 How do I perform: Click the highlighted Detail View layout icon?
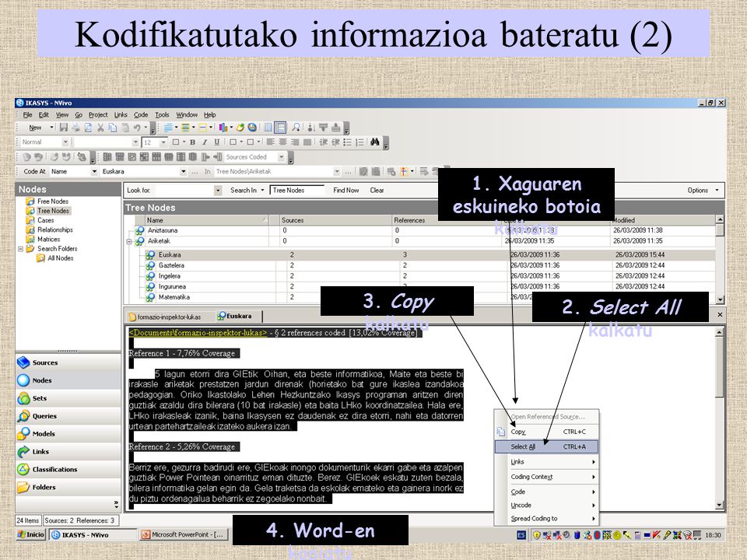point(280,128)
